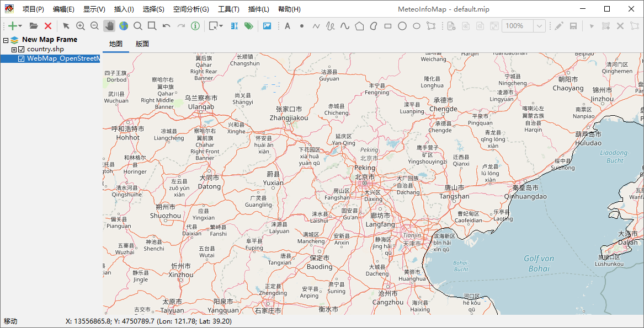Open the 插件(L) menu
Screen dimensions: 644x328
259,9
